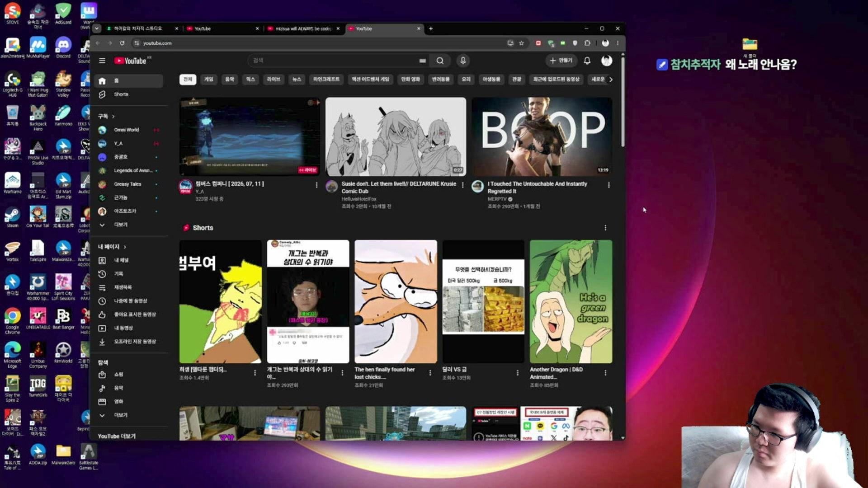Open the Shorts section options menu
Viewport: 868px width, 488px height.
pyautogui.click(x=605, y=228)
